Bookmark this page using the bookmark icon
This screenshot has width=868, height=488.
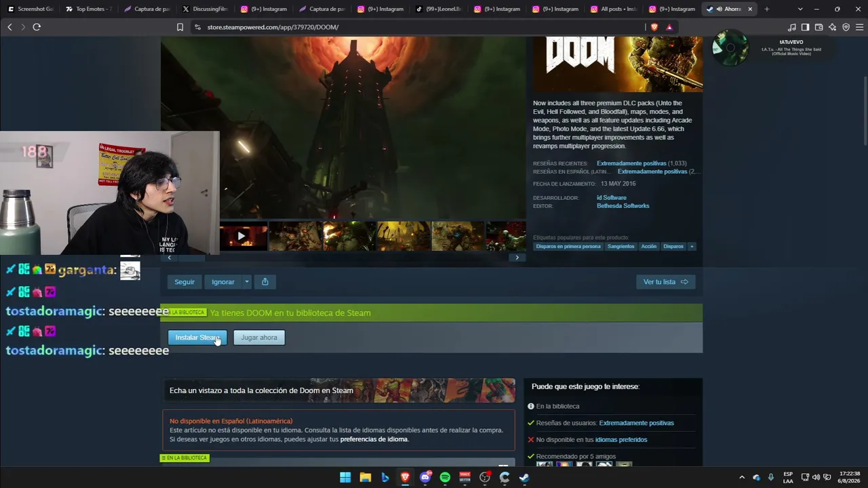coord(180,27)
